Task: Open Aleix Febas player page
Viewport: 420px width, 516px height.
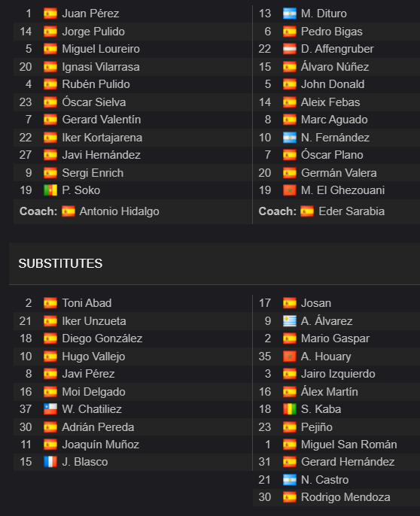Action: point(330,102)
